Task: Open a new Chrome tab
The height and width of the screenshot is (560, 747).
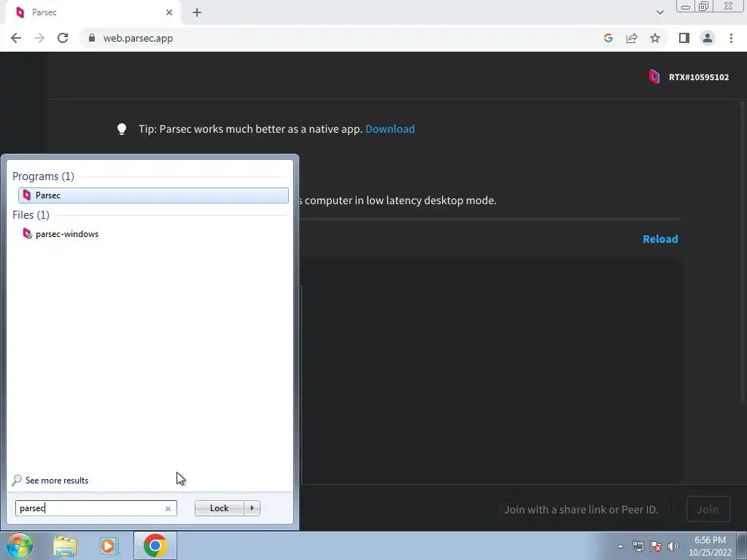Action: coord(197,12)
